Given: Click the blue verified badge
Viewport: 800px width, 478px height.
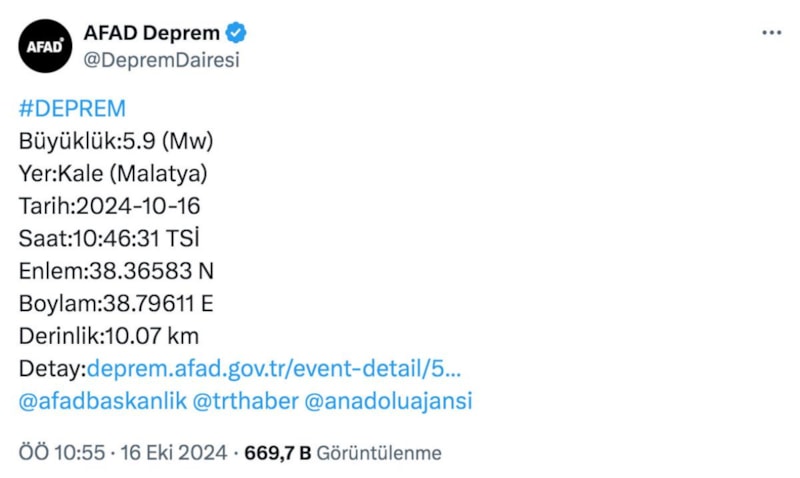Looking at the screenshot, I should click(236, 33).
